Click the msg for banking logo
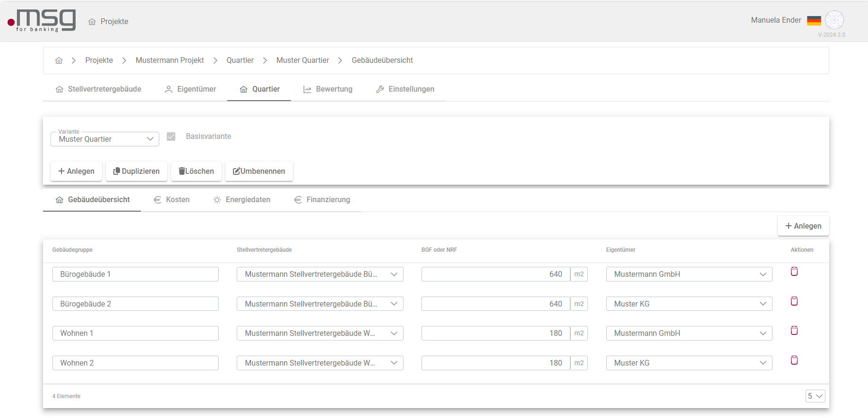This screenshot has height=418, width=868. (x=42, y=21)
